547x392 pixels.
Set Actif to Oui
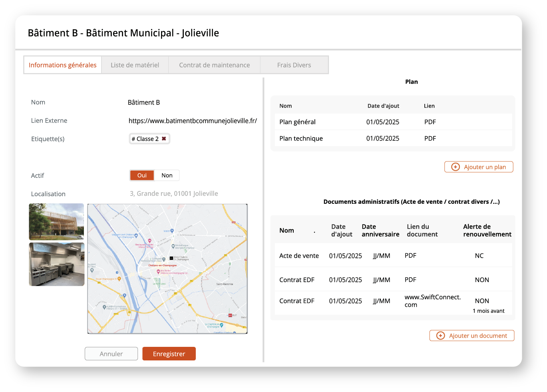click(142, 175)
